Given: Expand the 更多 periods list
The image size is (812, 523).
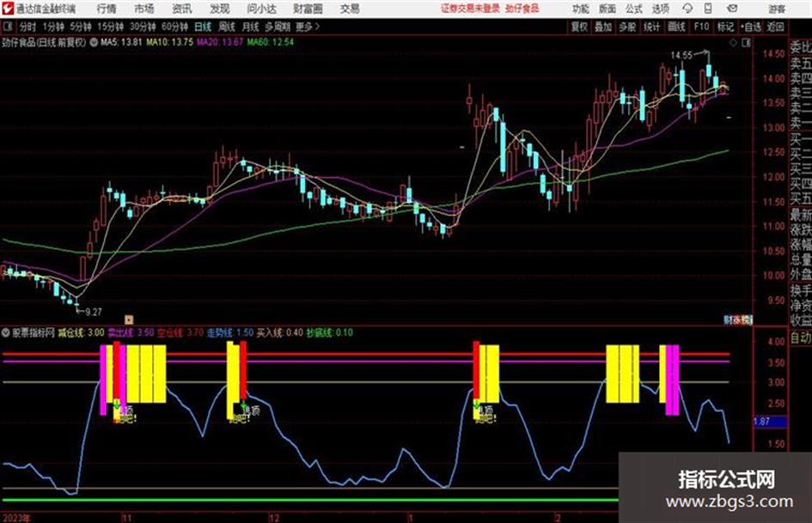Looking at the screenshot, I should [x=308, y=27].
